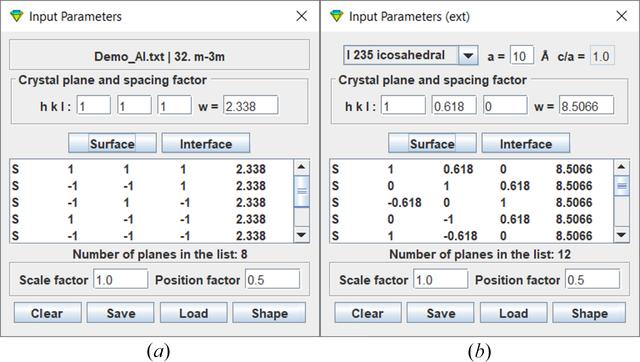Screen dimensions: 640x362
Task: Select the row S -0.618 0 1 8.5066
Action: [x=471, y=202]
